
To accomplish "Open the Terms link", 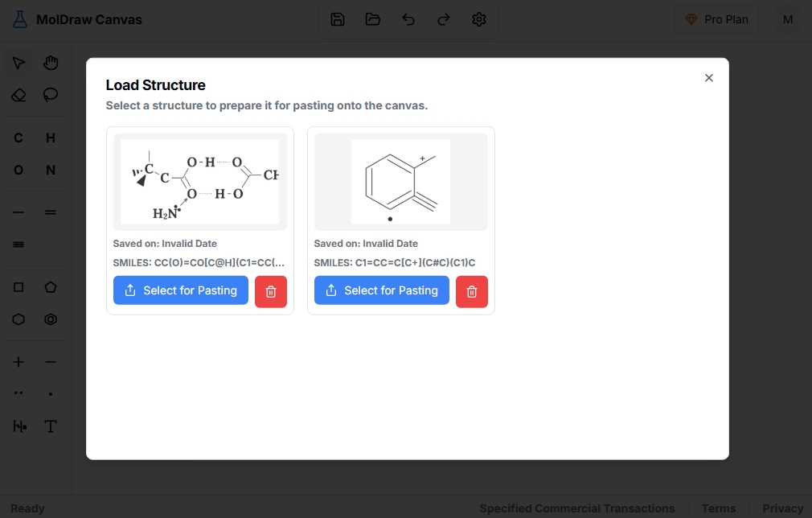I will point(718,508).
